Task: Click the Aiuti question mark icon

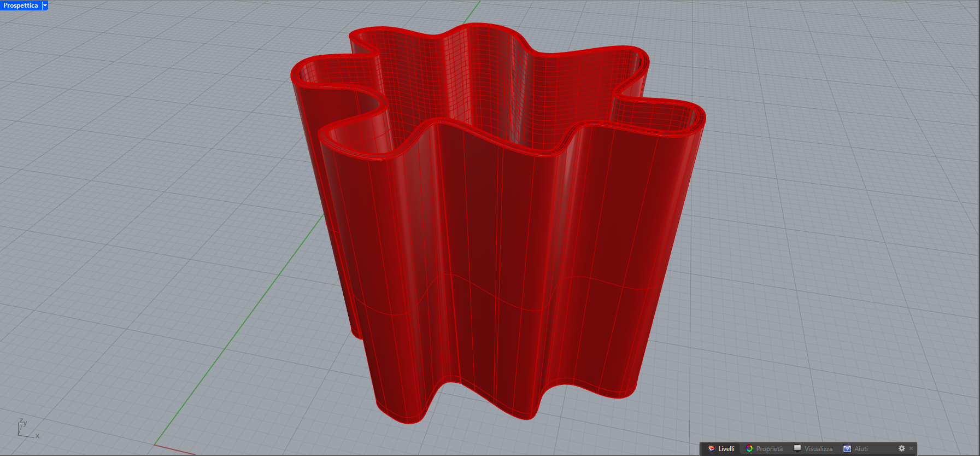Action: point(847,448)
